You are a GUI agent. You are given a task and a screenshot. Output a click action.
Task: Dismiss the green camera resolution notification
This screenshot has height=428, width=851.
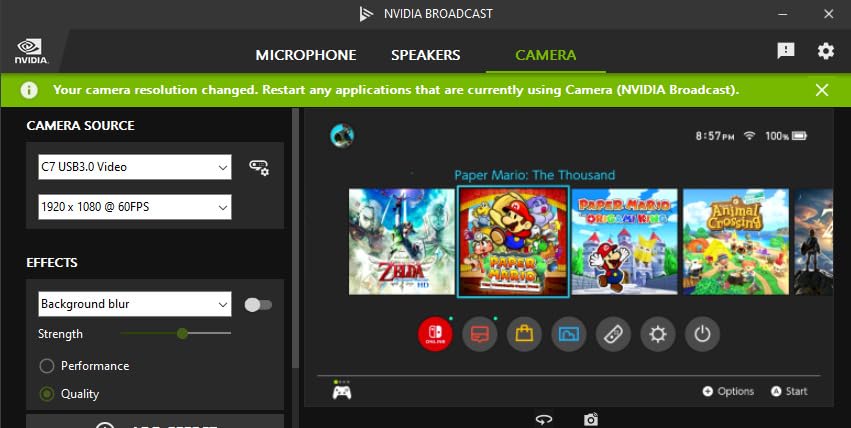[x=822, y=90]
